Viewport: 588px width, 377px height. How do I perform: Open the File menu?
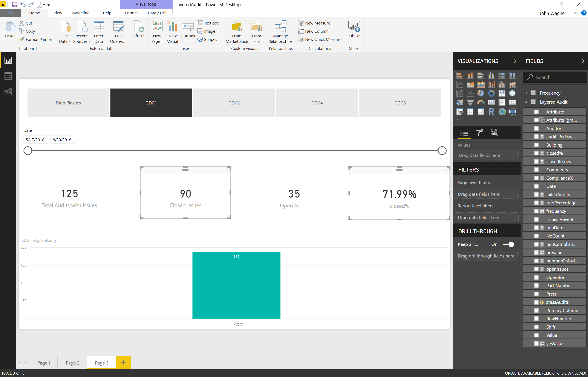pos(10,13)
